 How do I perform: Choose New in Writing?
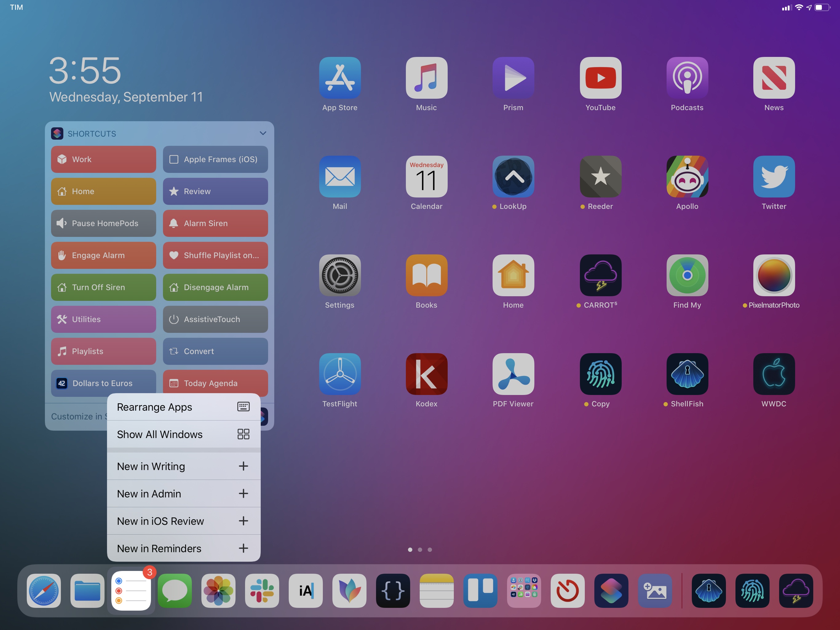(184, 466)
